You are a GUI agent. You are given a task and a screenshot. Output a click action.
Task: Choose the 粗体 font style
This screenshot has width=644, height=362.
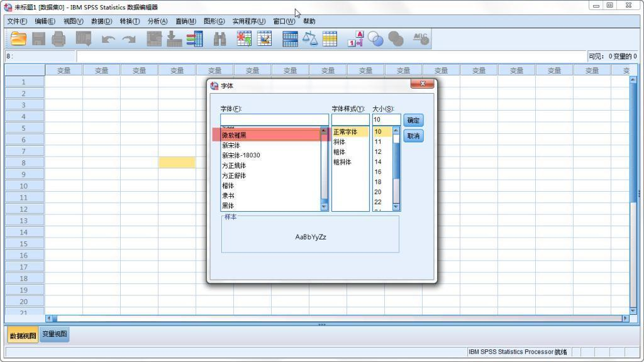(350, 152)
